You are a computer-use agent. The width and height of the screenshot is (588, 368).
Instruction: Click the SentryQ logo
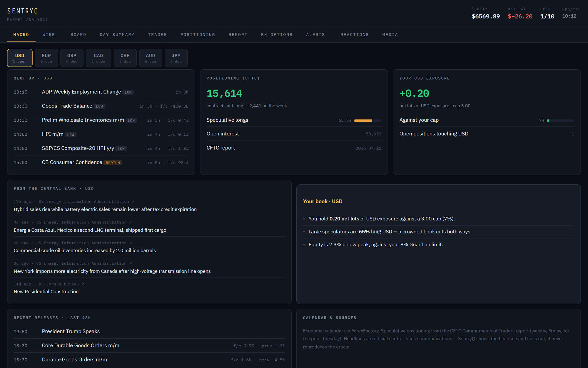23,11
